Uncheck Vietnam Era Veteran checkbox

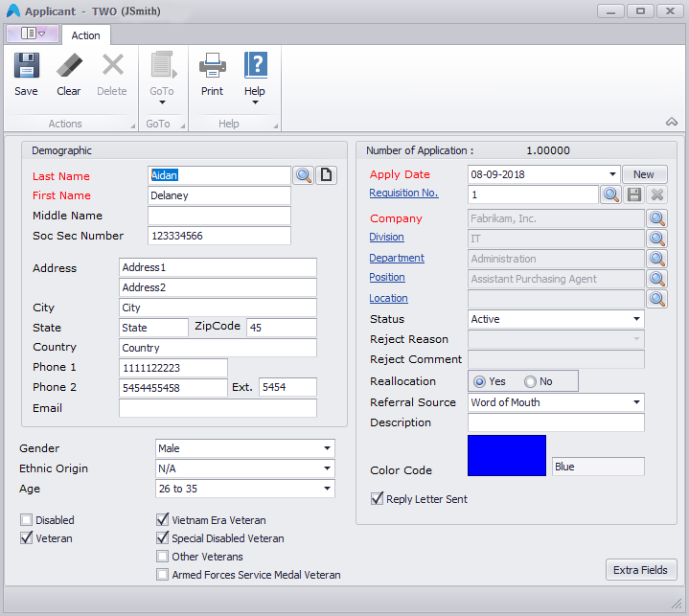pyautogui.click(x=163, y=520)
